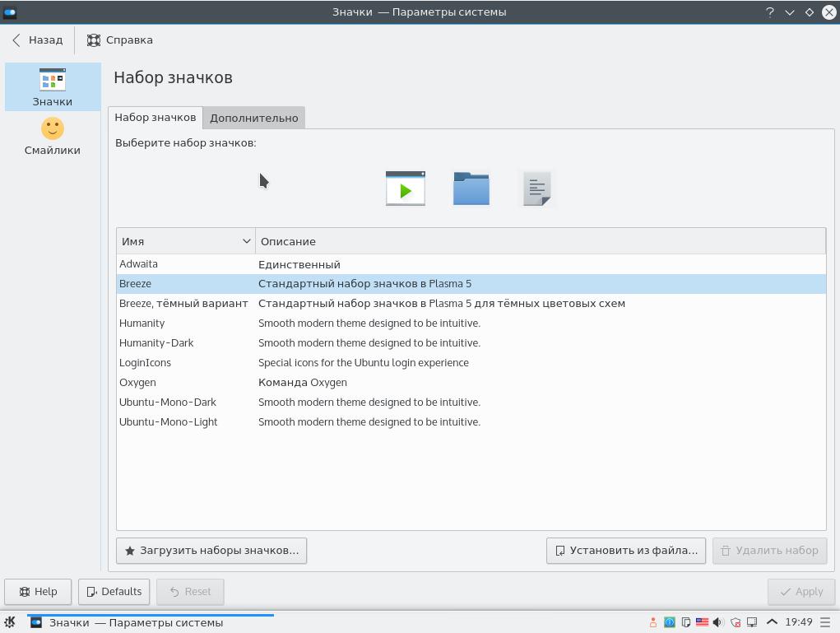
Task: Open the Emoticons section with smiley icon
Action: pos(53,136)
